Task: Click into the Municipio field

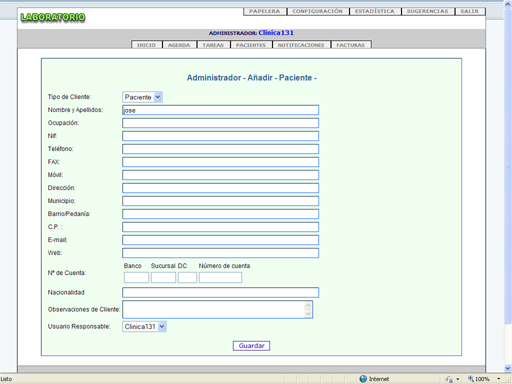Action: pos(220,201)
